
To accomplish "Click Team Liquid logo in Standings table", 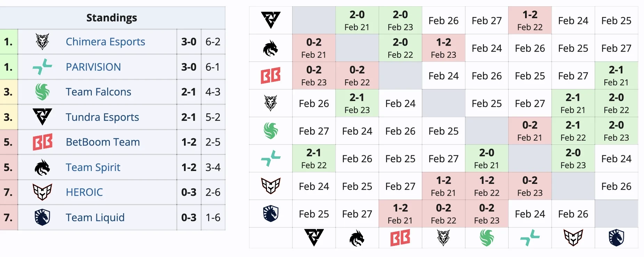I will pyautogui.click(x=42, y=217).
